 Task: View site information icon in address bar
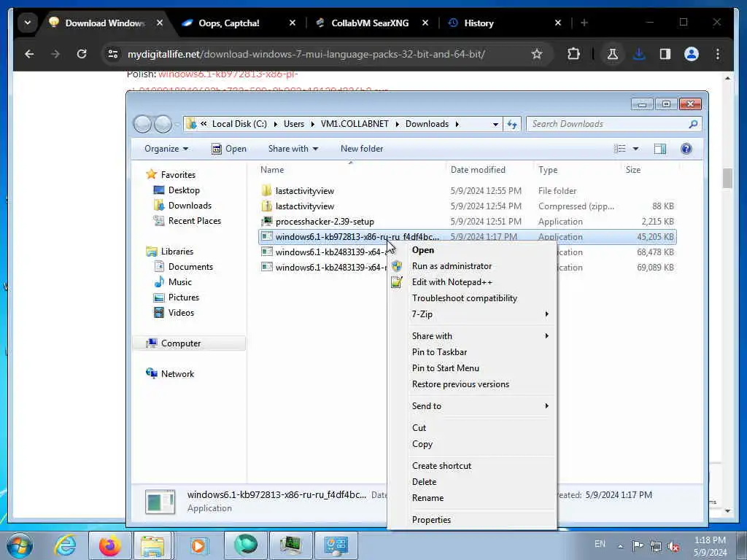click(113, 54)
